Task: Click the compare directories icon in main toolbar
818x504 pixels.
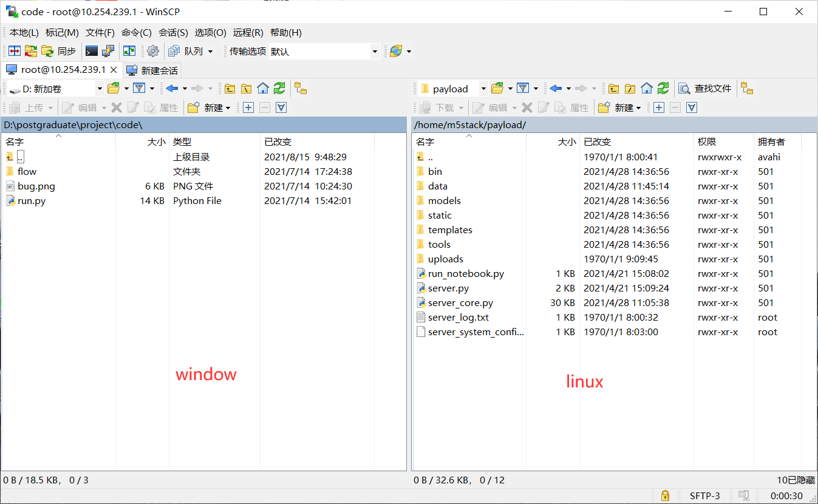Action: [x=14, y=52]
